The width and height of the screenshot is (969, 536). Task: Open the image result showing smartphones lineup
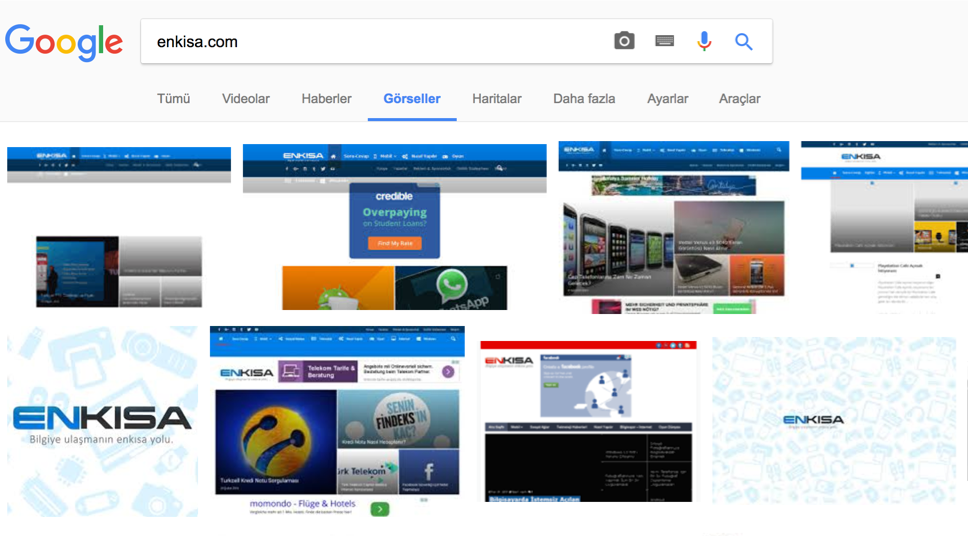674,227
